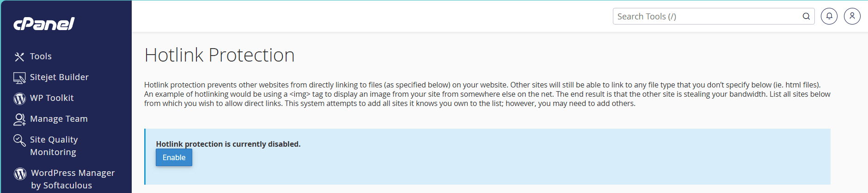Image resolution: width=868 pixels, height=193 pixels.
Task: Open Sitejet Builder from the sidebar
Action: coord(59,77)
